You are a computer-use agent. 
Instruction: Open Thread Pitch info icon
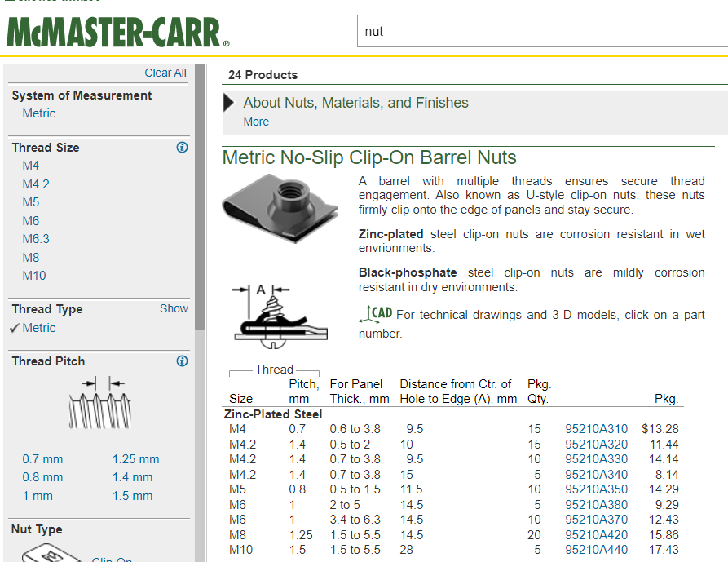click(182, 361)
